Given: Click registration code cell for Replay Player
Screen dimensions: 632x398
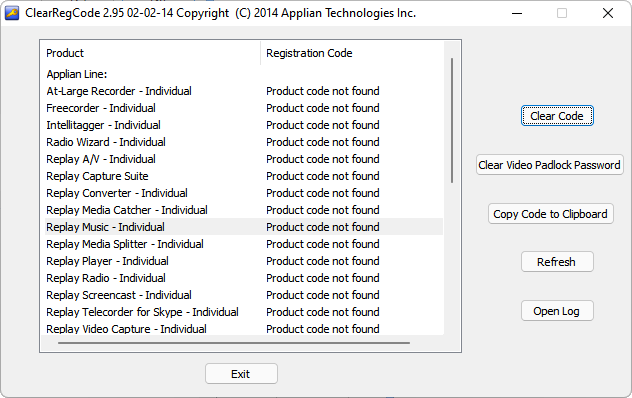Looking at the screenshot, I should coord(323,261).
